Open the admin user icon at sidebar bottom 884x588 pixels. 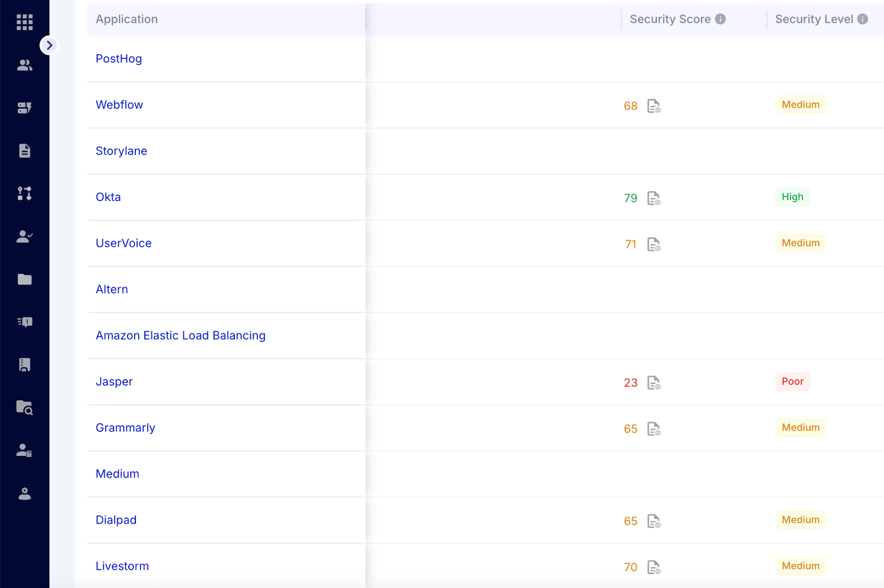pyautogui.click(x=24, y=494)
